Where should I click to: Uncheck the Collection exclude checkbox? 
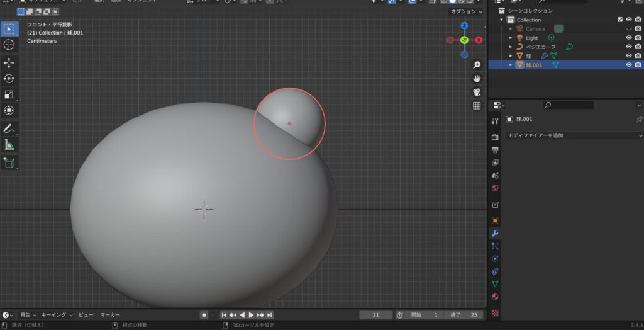[620, 20]
